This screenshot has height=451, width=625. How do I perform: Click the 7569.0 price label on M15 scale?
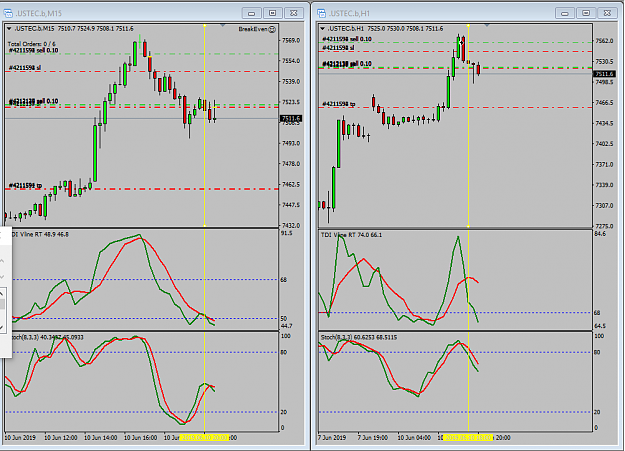[x=291, y=40]
